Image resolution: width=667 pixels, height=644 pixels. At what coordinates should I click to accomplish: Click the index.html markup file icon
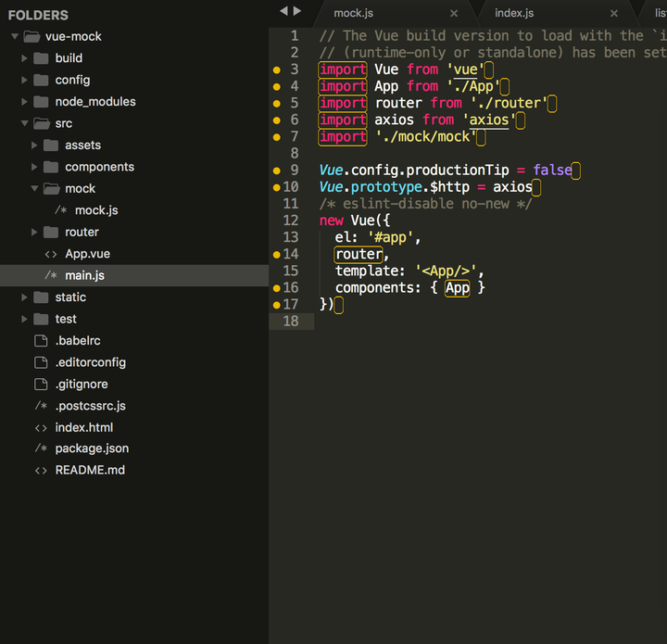click(41, 428)
